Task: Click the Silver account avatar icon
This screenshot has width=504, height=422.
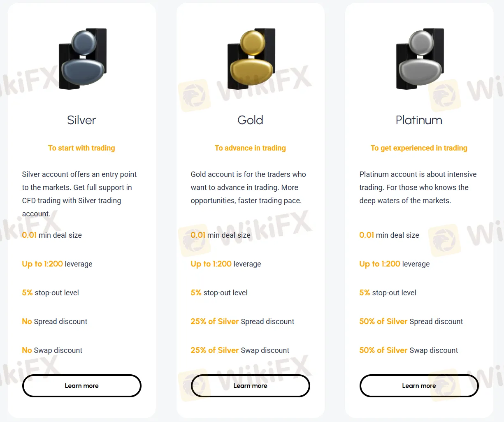Action: tap(83, 59)
